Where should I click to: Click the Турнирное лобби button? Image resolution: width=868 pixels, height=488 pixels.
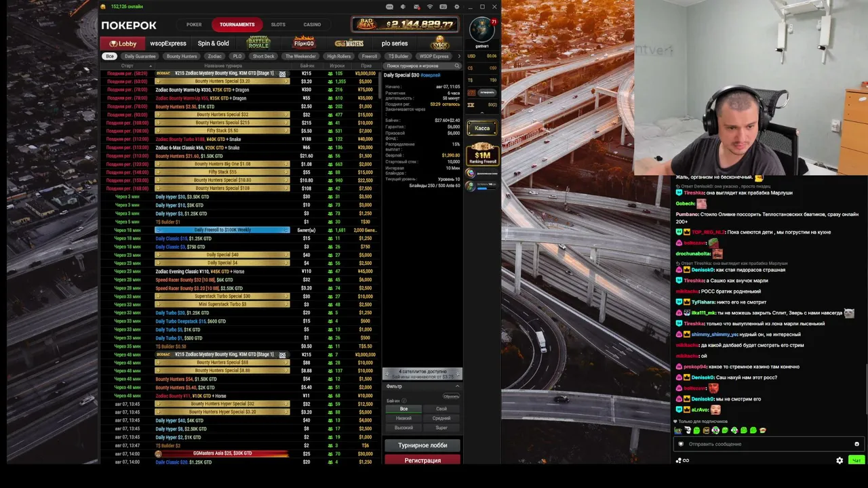(422, 445)
